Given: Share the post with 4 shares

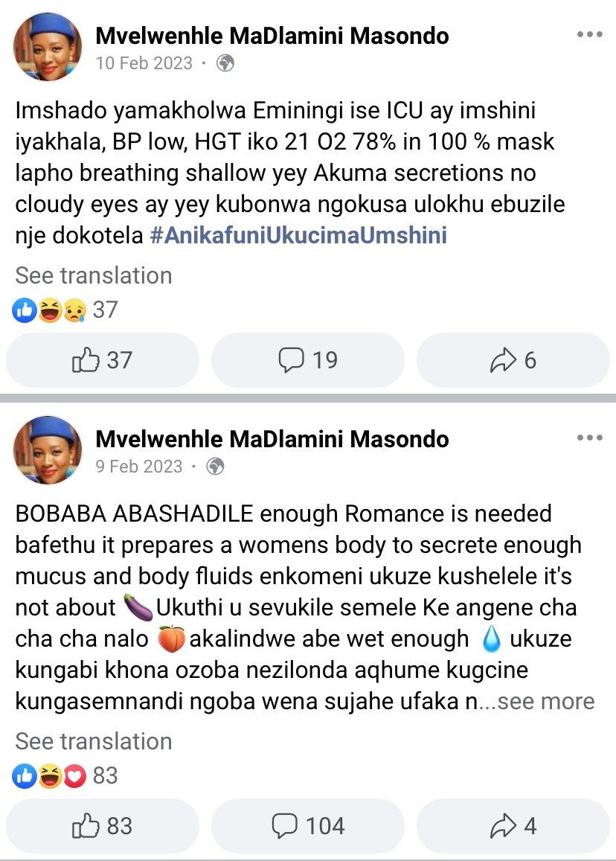Looking at the screenshot, I should click(x=513, y=826).
